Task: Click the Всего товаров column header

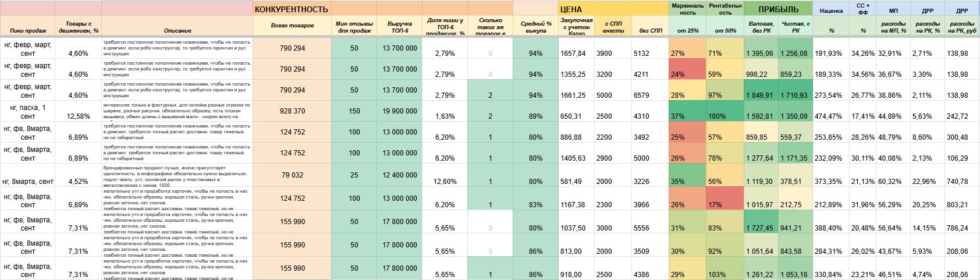Action: coord(292,26)
